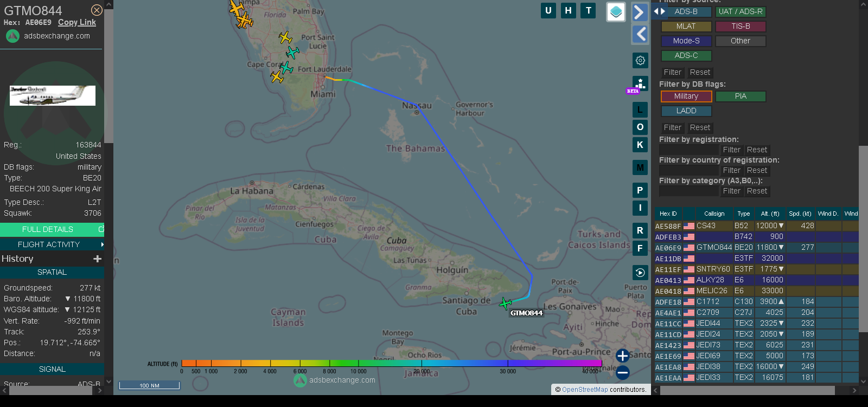Click Reset next to category field
The image size is (868, 407).
[x=757, y=191]
